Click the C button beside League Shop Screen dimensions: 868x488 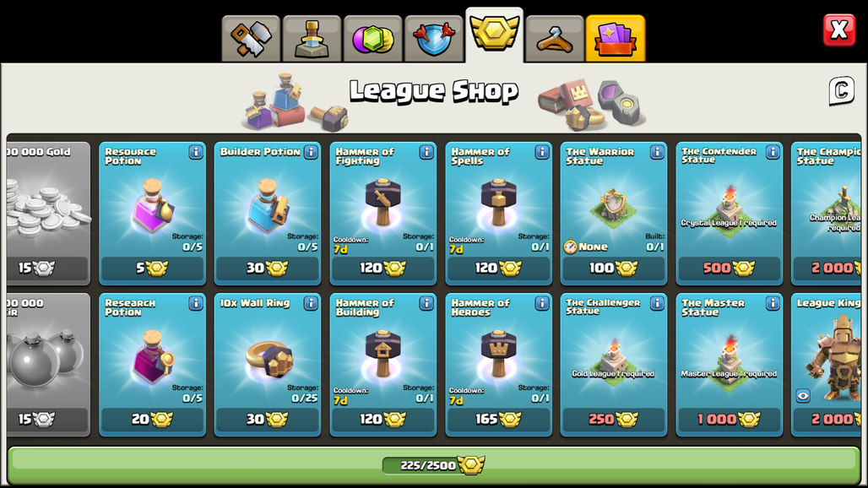coord(842,90)
